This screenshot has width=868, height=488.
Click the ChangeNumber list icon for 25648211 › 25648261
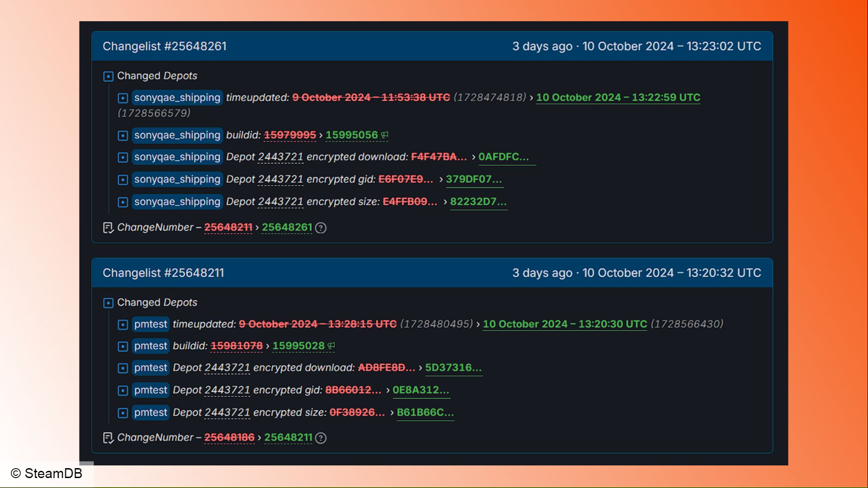[x=108, y=228]
